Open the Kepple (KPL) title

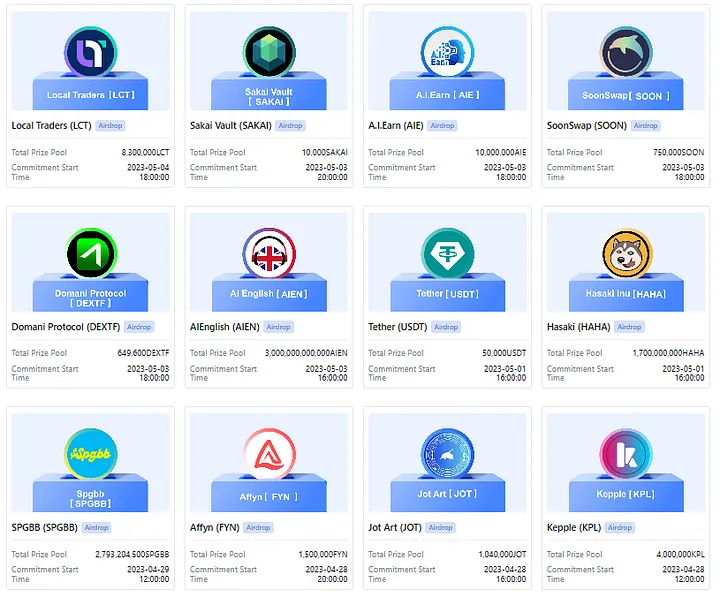pos(574,528)
